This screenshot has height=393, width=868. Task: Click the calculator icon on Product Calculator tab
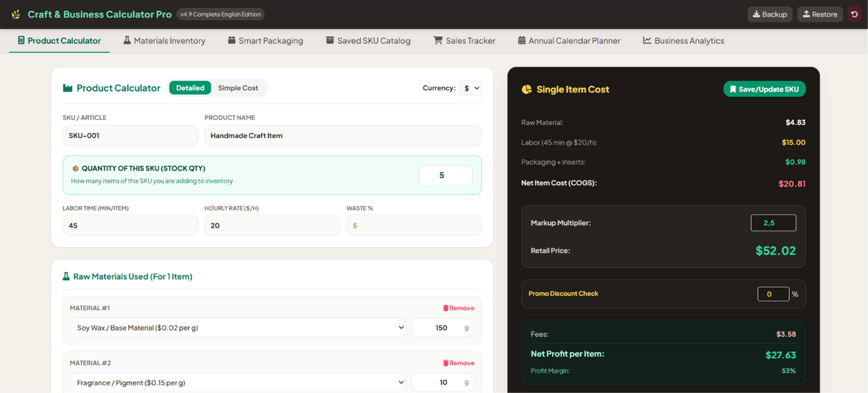pyautogui.click(x=21, y=40)
